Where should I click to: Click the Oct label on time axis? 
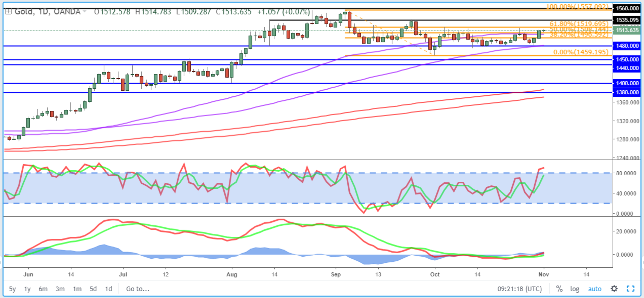(435, 274)
